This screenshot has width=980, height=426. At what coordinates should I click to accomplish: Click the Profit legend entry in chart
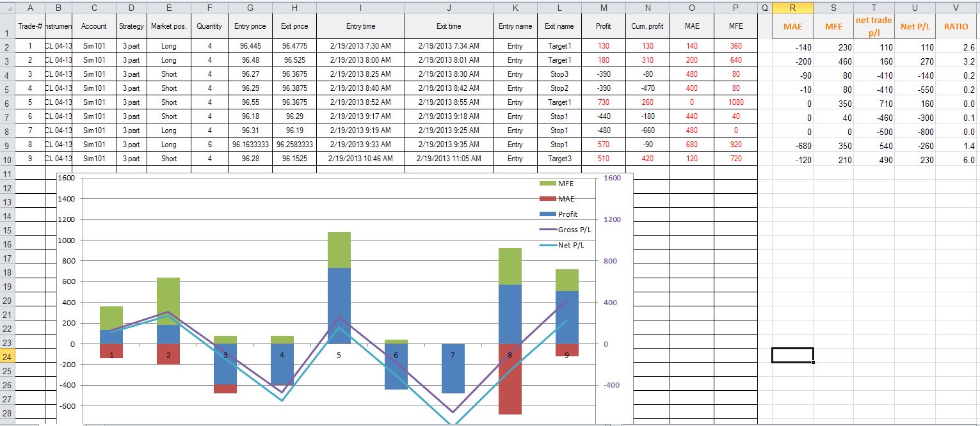tap(559, 214)
